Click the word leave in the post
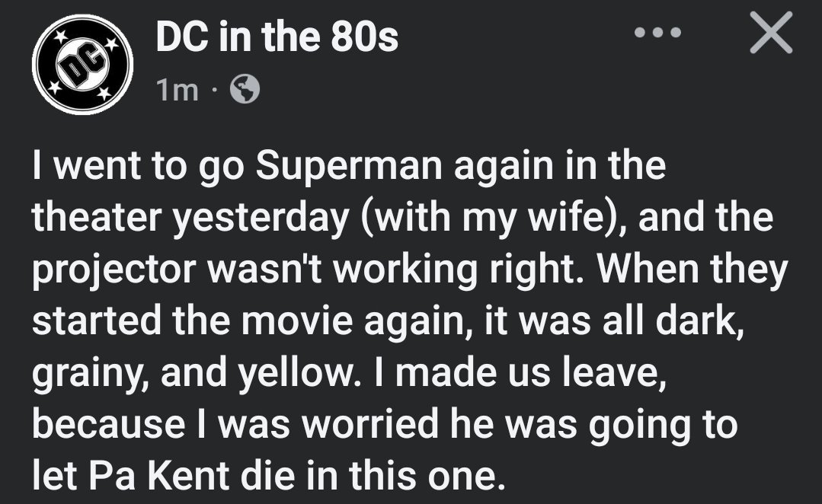 coord(611,374)
